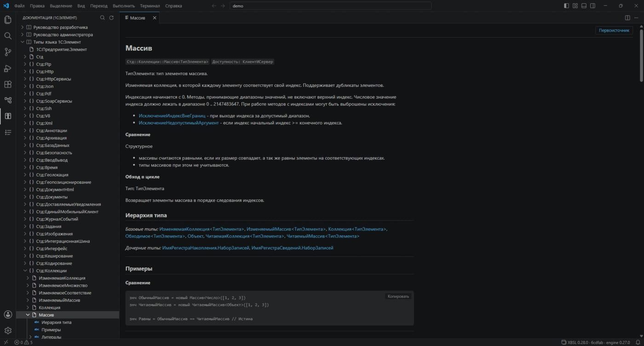Open ЧитаемыйМассив<ТипЭлемента> link
Screen dimensions: 644x346
[323, 236]
